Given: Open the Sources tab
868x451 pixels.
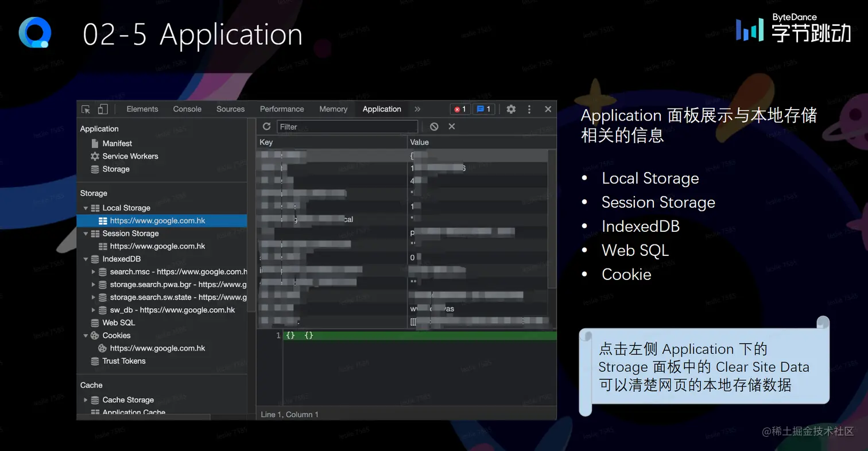Looking at the screenshot, I should point(231,109).
